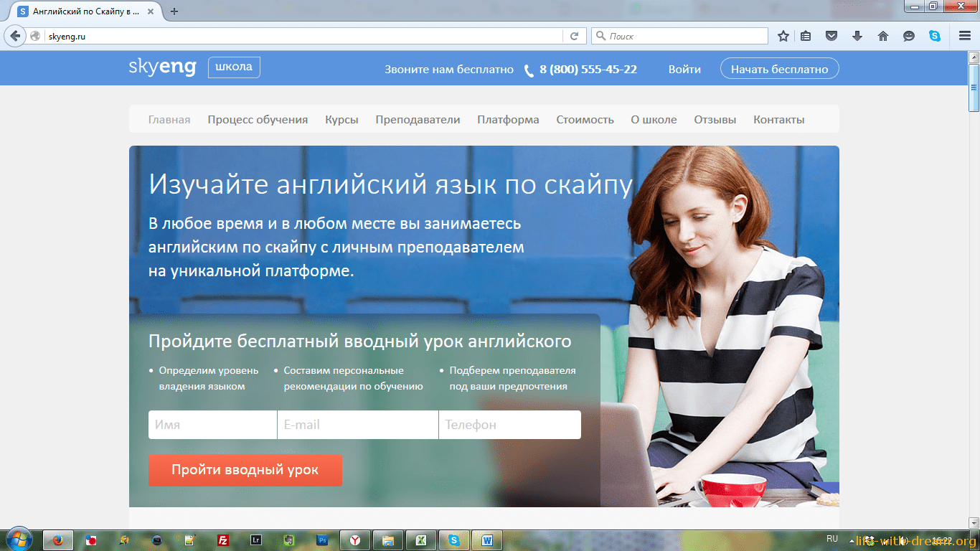The width and height of the screenshot is (980, 551).
Task: Open Photoshop from the taskbar
Action: 322,540
